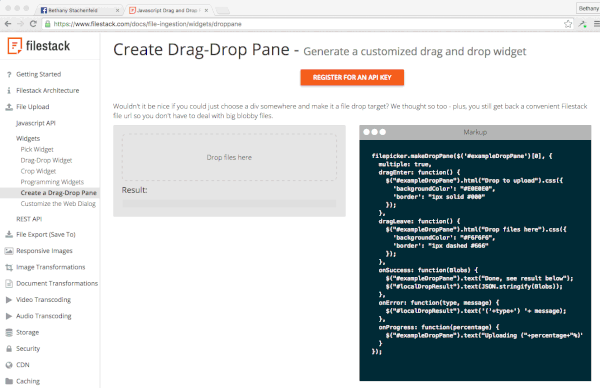600x388 pixels.
Task: Click the Create Drag-Drop Pane heading
Action: click(x=201, y=50)
